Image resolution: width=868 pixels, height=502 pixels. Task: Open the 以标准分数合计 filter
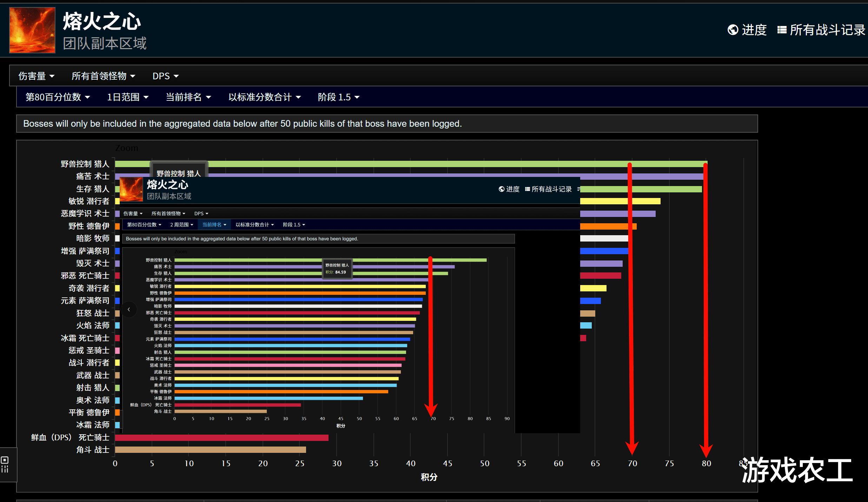(x=264, y=97)
